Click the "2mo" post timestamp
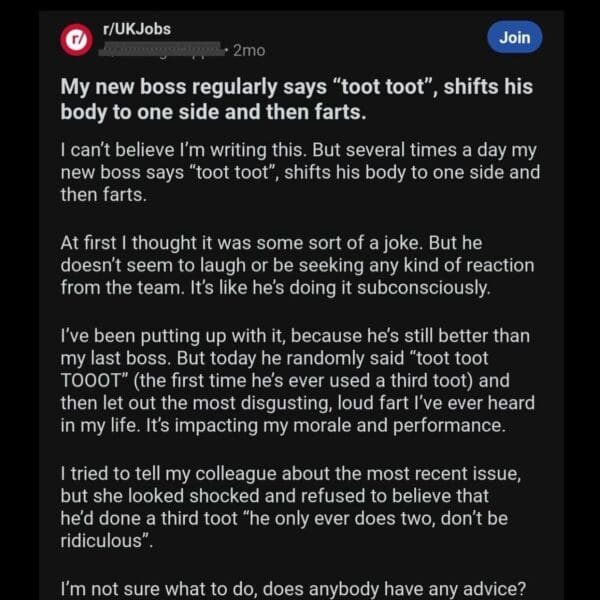 (249, 49)
